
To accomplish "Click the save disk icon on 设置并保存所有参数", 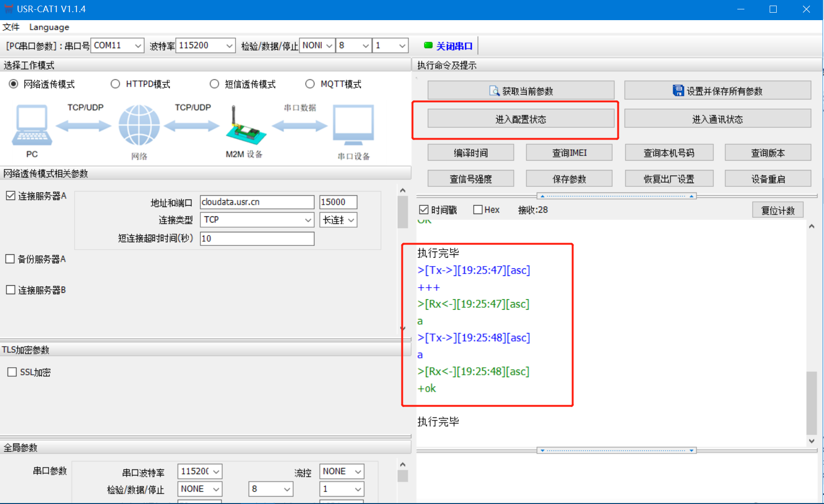I will pyautogui.click(x=677, y=91).
